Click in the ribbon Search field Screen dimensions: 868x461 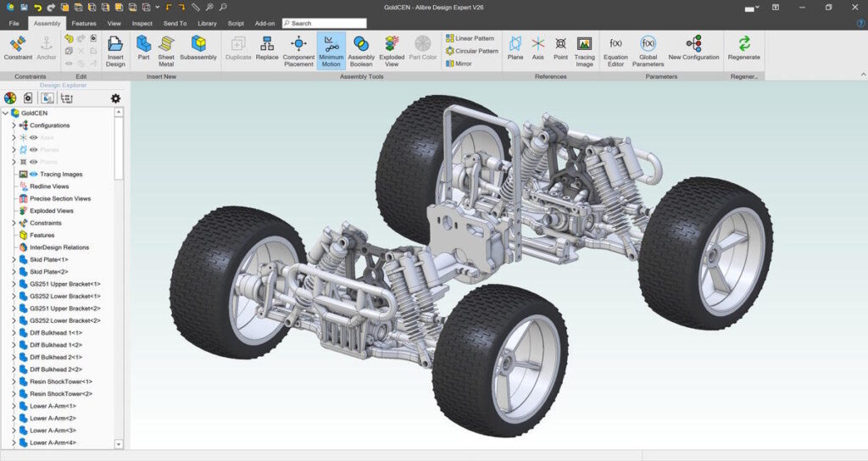coord(326,24)
